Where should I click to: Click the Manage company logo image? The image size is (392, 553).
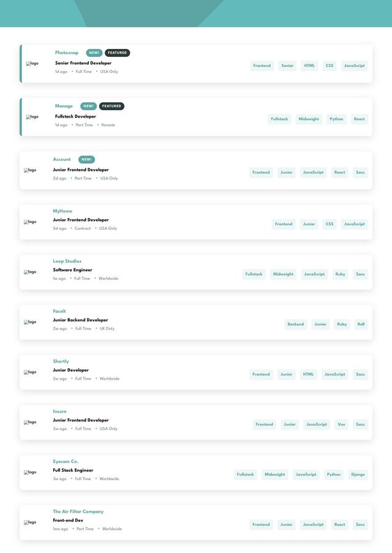click(32, 116)
